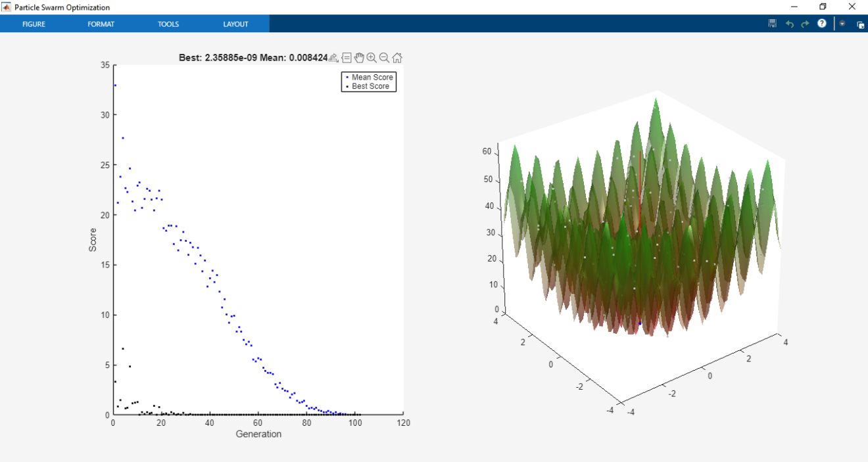The width and height of the screenshot is (868, 462).
Task: Switch to the FORMAT ribbon tab
Action: click(101, 24)
